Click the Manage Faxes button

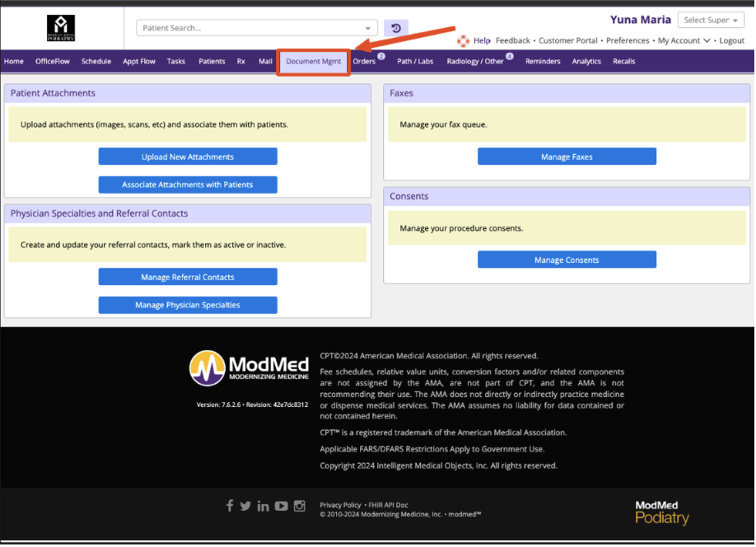point(567,157)
